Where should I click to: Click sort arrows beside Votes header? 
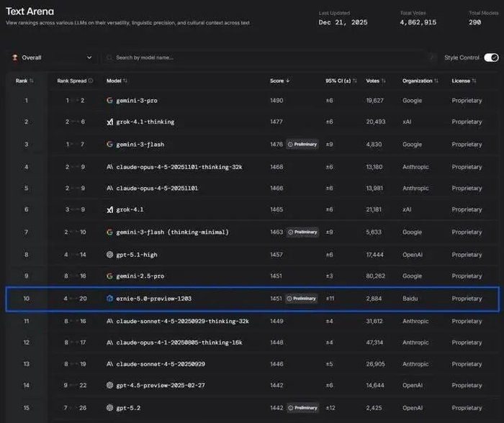(384, 81)
